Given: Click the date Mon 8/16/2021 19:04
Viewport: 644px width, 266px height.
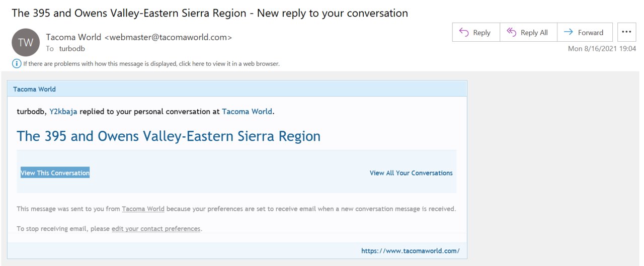Looking at the screenshot, I should 602,49.
